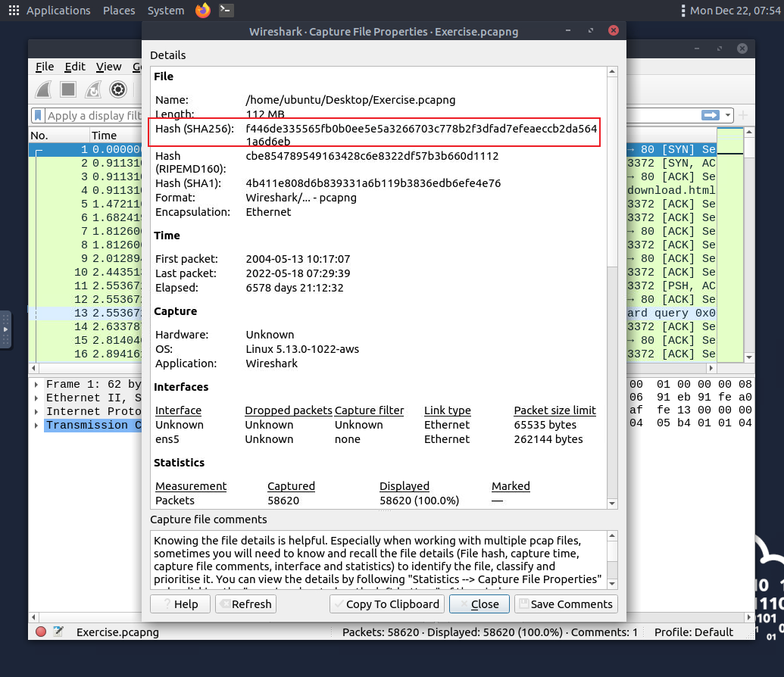Expand the Frame 1 tree node
This screenshot has width=784, height=677.
[x=36, y=385]
